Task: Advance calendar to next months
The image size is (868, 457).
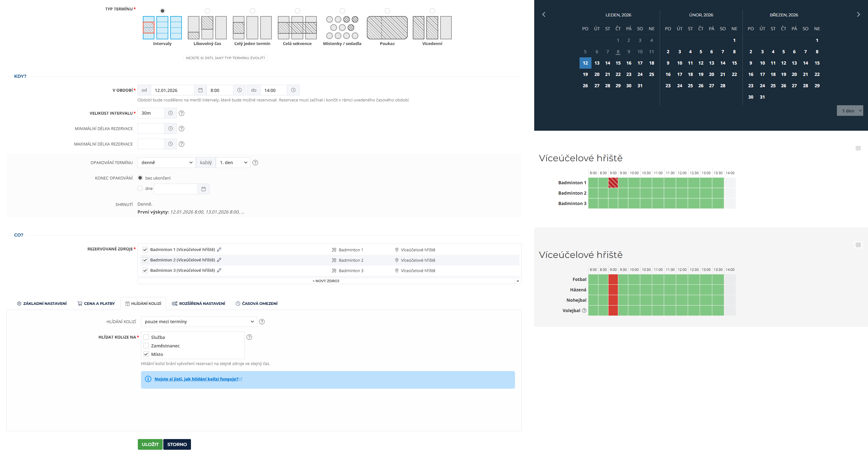Action: click(x=858, y=14)
